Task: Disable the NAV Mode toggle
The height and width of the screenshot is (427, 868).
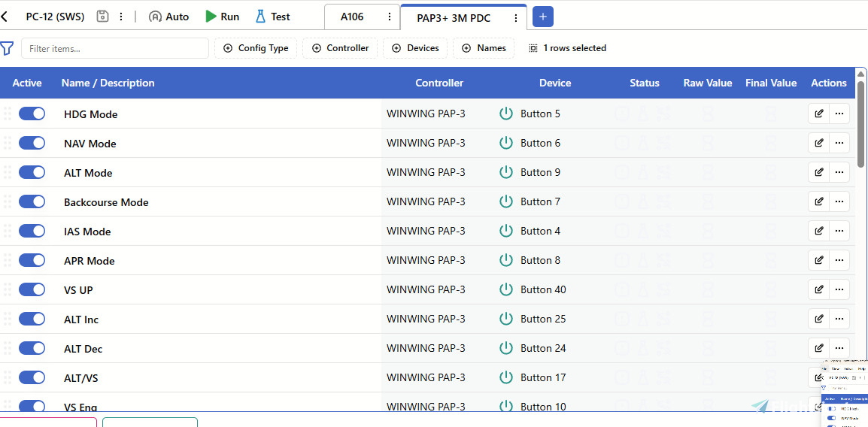Action: click(x=32, y=143)
